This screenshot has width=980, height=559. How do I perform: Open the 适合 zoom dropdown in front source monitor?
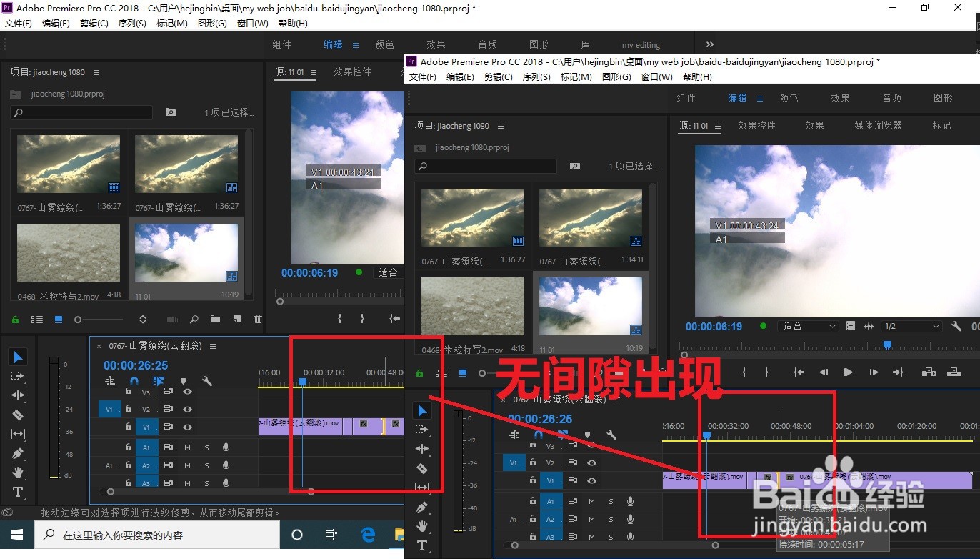pos(809,326)
